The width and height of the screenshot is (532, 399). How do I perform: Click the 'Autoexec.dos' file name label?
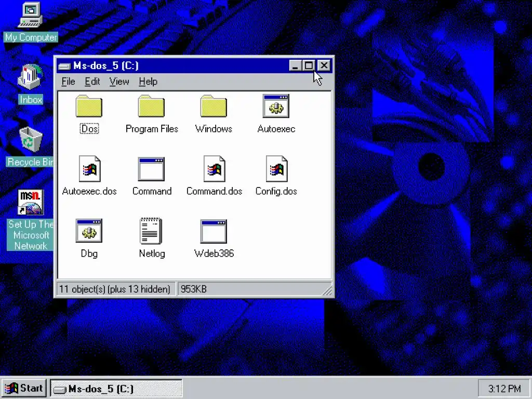89,191
